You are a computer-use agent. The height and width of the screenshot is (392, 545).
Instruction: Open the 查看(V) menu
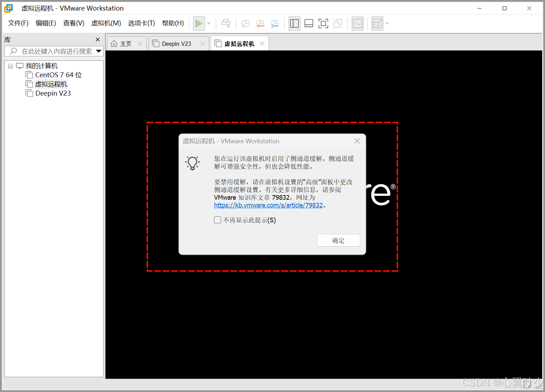(x=74, y=23)
